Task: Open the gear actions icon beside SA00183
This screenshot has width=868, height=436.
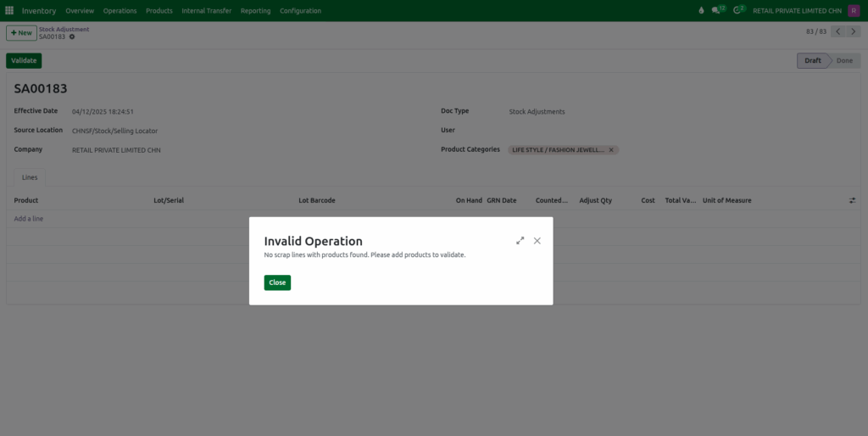Action: click(72, 36)
